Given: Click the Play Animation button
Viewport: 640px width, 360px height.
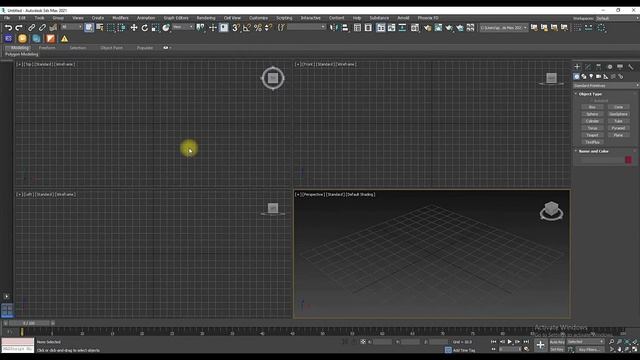Looking at the screenshot, I should (x=509, y=342).
